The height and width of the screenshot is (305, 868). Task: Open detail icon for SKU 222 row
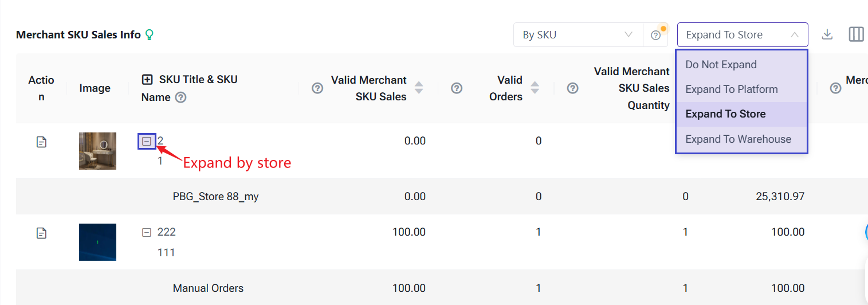[41, 233]
